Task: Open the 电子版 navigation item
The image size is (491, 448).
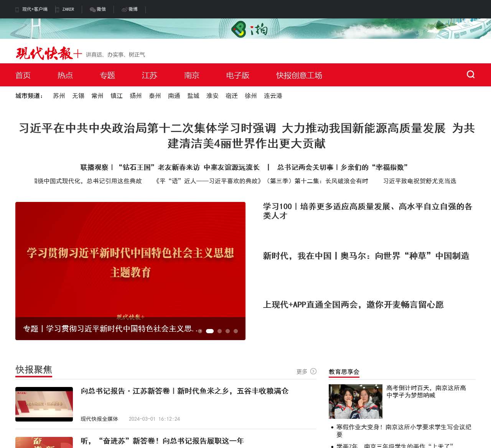Action: [238, 75]
